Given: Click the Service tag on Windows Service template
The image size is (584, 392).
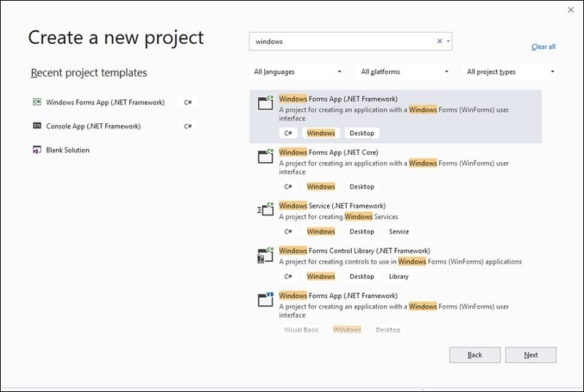Looking at the screenshot, I should (399, 231).
